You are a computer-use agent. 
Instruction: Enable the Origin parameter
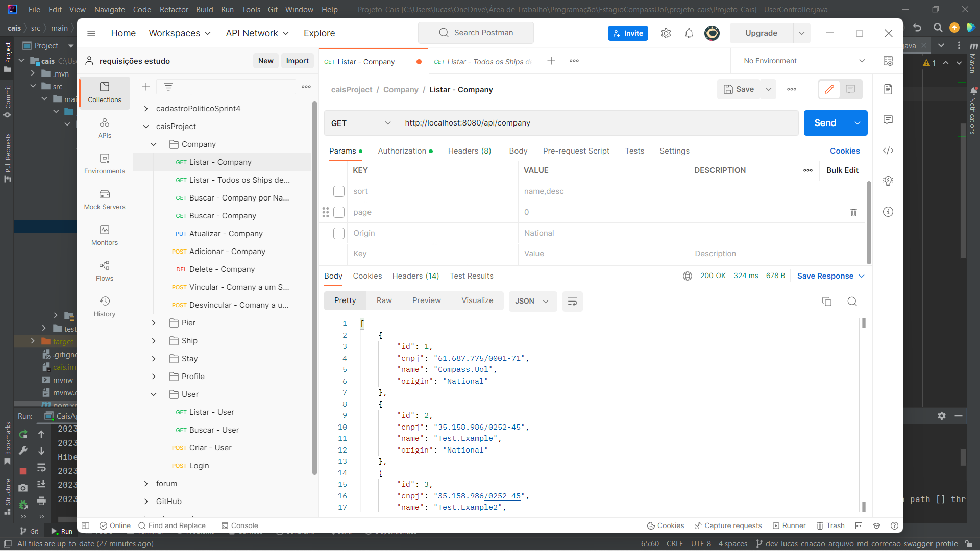click(x=338, y=233)
